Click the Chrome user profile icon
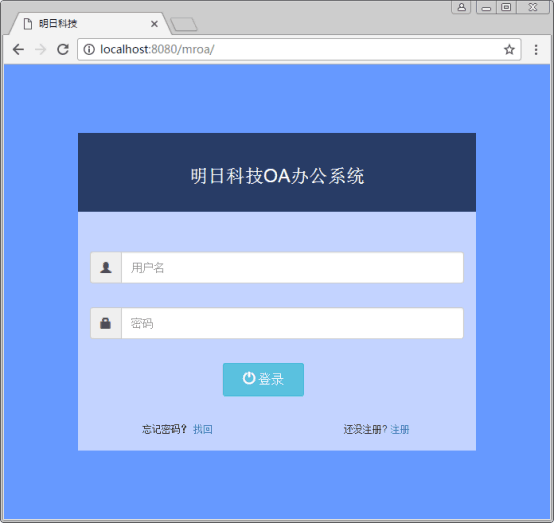Image resolution: width=554 pixels, height=523 pixels. coord(461,7)
